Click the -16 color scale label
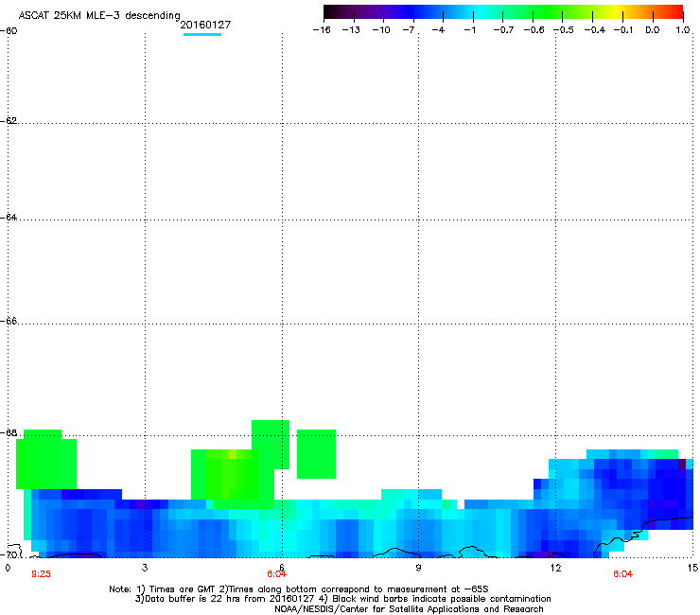 click(x=322, y=30)
